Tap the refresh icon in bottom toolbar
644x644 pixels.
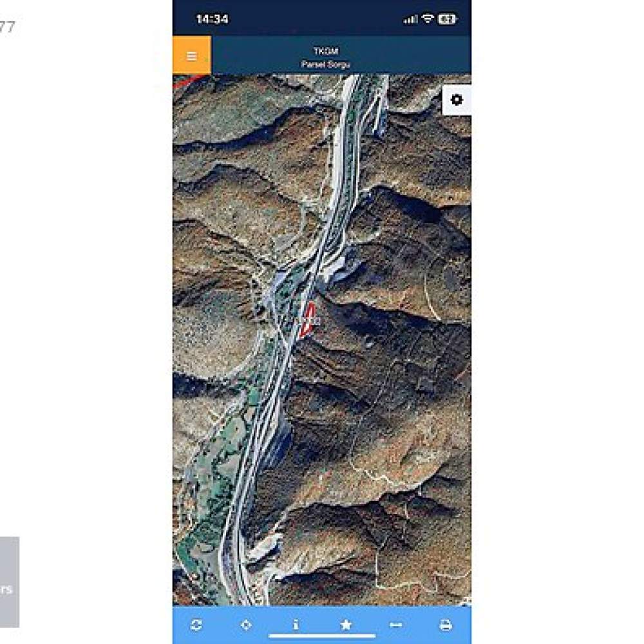coord(196,625)
